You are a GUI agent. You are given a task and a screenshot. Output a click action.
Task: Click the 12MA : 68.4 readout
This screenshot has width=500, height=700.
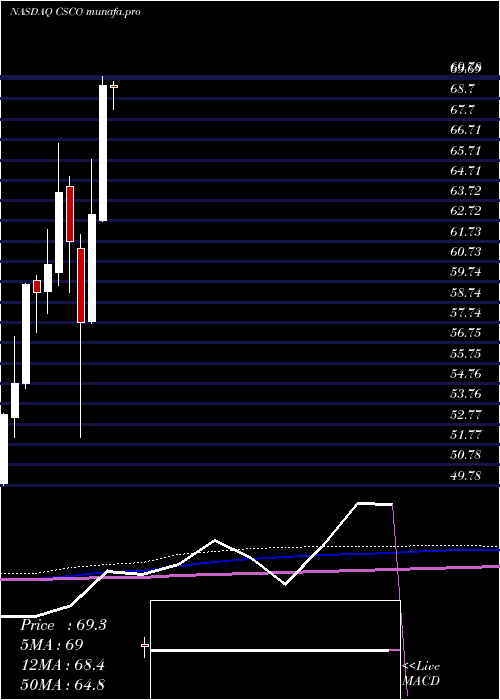tap(63, 665)
